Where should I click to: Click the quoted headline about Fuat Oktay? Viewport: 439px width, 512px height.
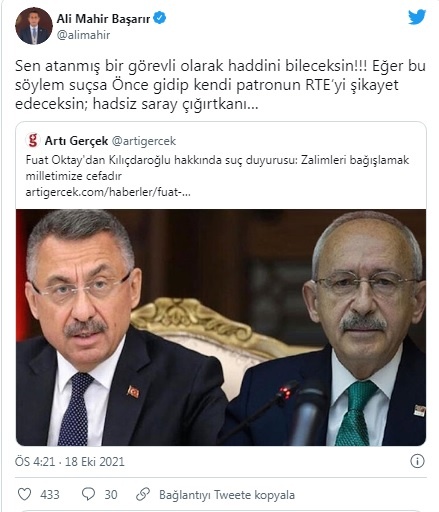coord(217,168)
